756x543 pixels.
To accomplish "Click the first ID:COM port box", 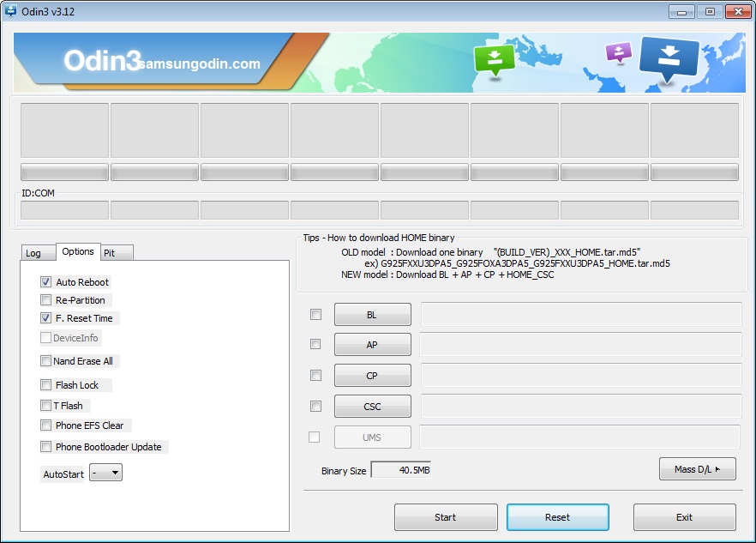I will (64, 210).
